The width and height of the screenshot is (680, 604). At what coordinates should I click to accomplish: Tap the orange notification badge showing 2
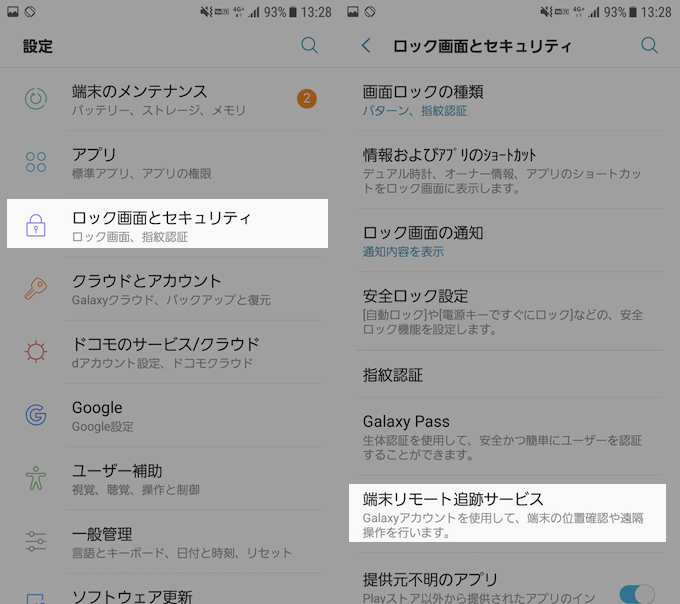(307, 99)
